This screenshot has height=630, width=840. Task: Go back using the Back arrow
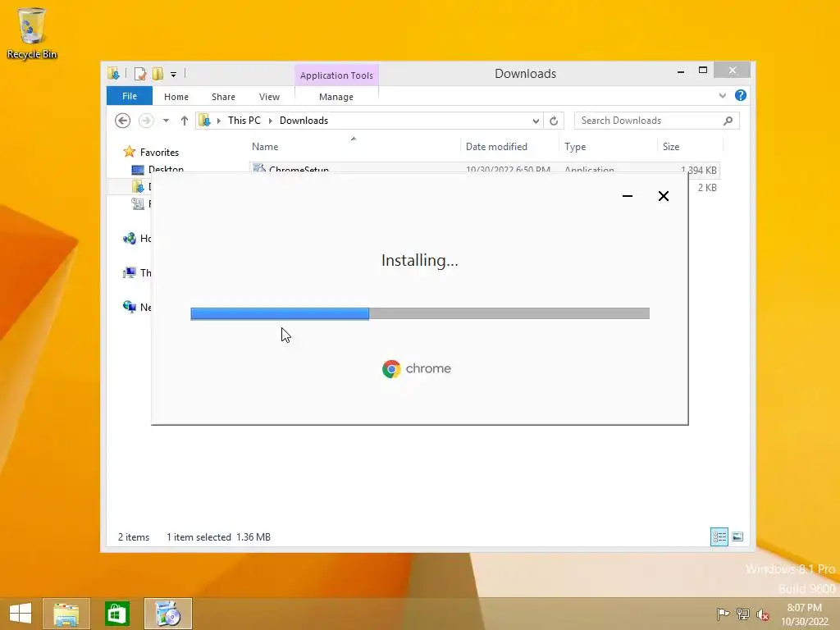(x=123, y=121)
